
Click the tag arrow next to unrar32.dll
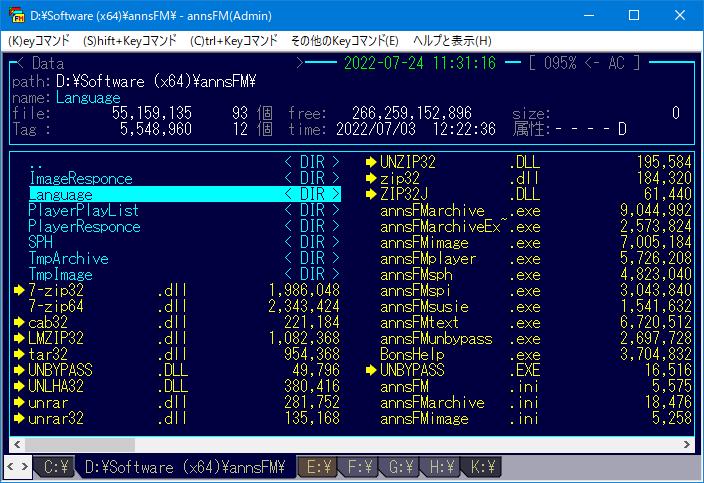point(18,418)
